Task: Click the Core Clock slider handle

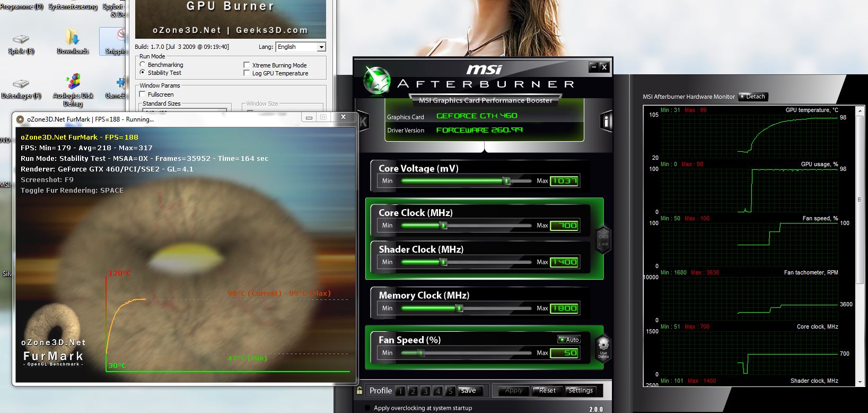Action: click(444, 226)
